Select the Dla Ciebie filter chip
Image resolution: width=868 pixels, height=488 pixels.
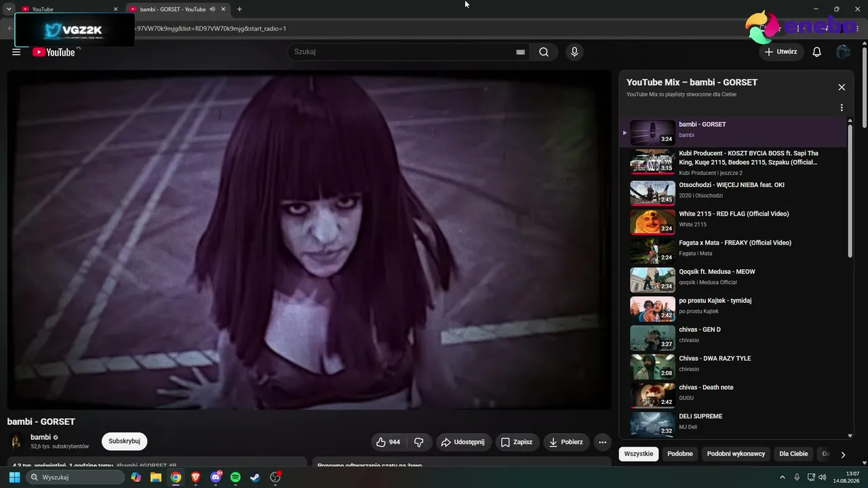793,453
